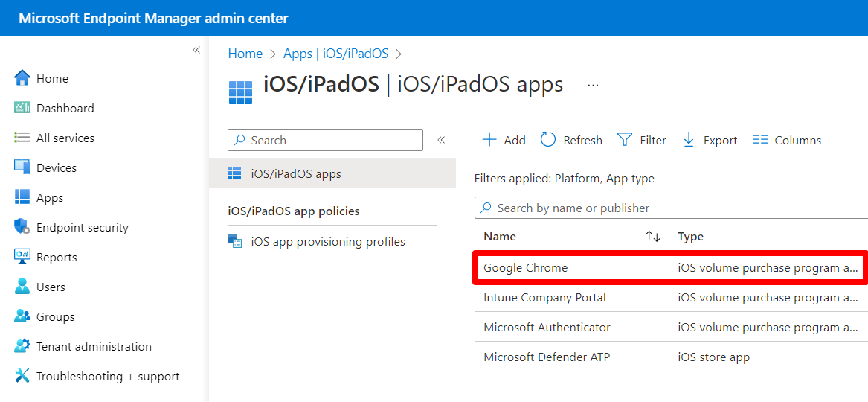Click Microsoft Authenticator's type cell
Viewport: 868px width, 402px height.
click(768, 328)
